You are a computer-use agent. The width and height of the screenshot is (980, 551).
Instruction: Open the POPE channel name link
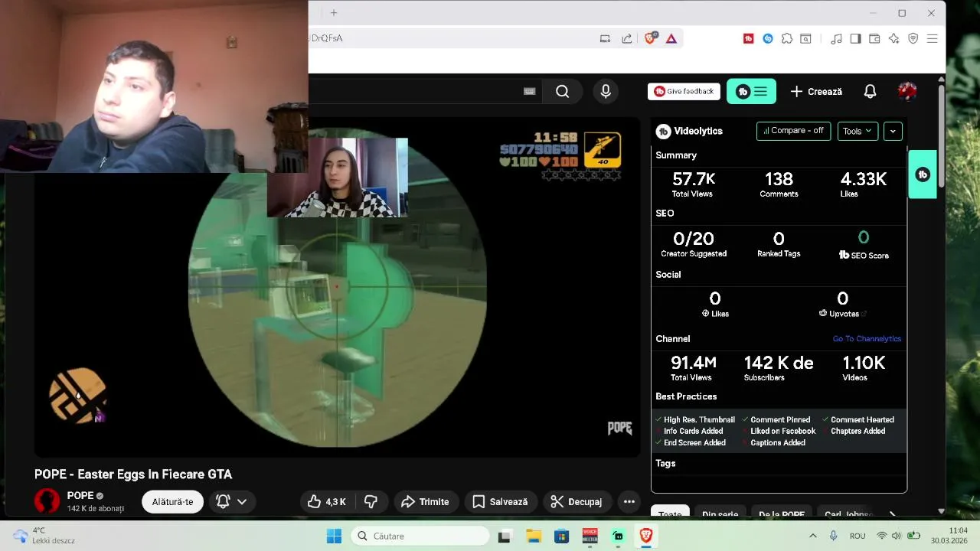click(80, 495)
